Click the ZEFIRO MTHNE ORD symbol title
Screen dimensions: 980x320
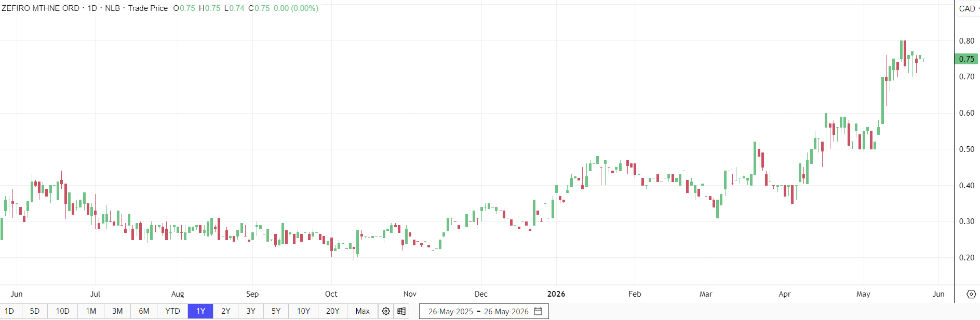tap(41, 8)
